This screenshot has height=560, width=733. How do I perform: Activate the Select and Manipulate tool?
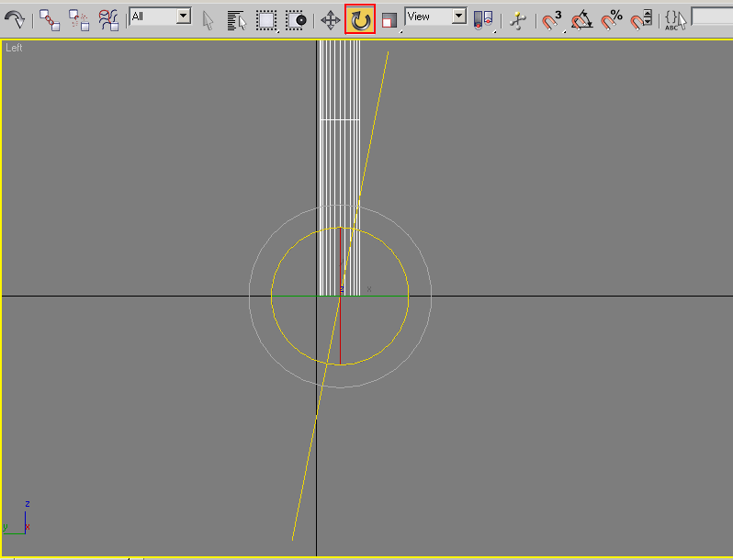pos(518,20)
